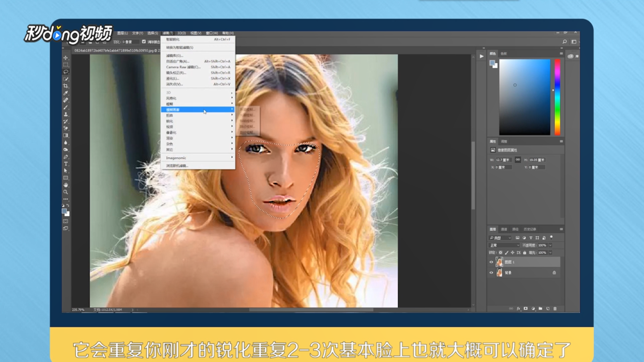Expand the opacity 100% dropdown arrow
The image size is (644, 362).
[550, 245]
